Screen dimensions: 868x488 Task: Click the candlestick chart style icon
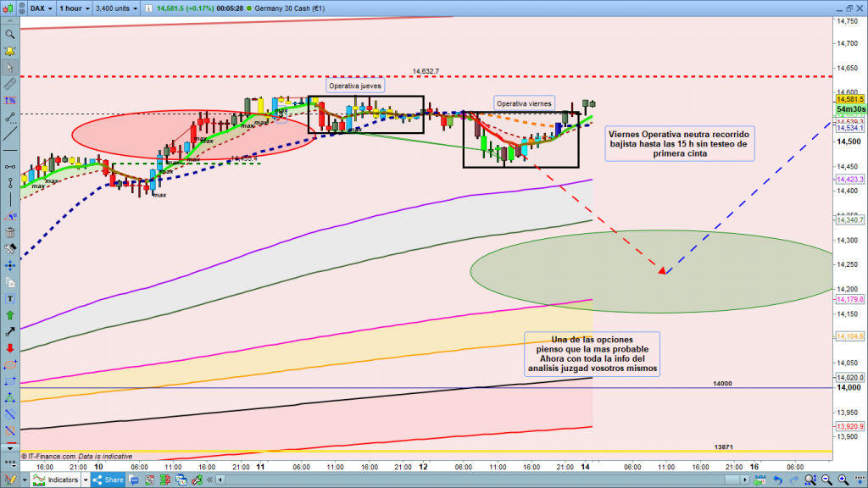10,8
